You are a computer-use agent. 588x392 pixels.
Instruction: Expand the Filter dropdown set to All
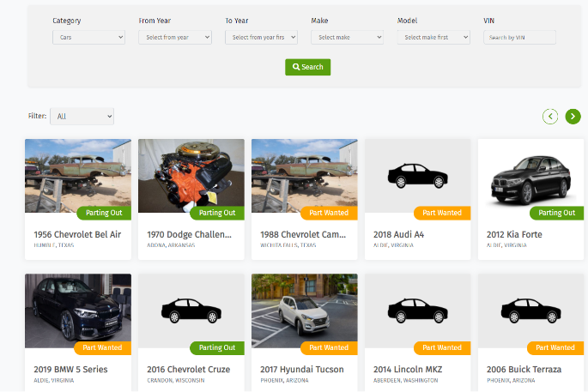82,116
